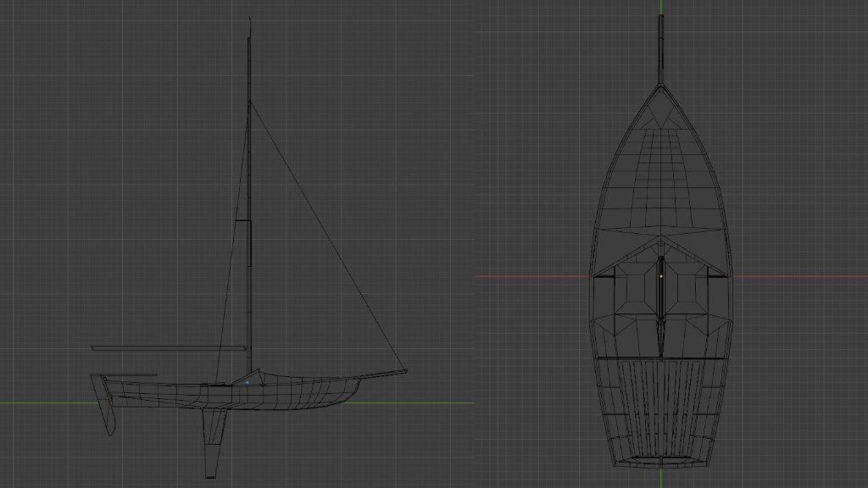Viewport: 868px width, 488px height.
Task: Click the blue origin point on side-view hull
Action: point(248,382)
